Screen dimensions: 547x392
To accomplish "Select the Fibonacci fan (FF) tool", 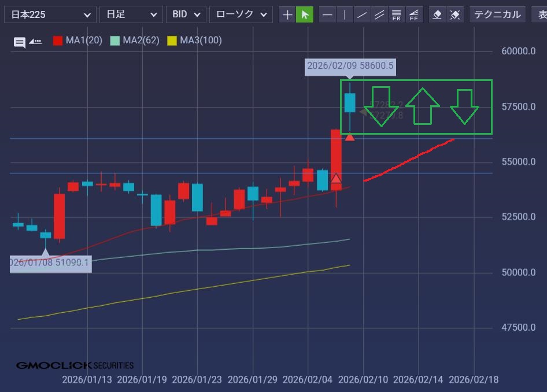I will click(x=414, y=14).
